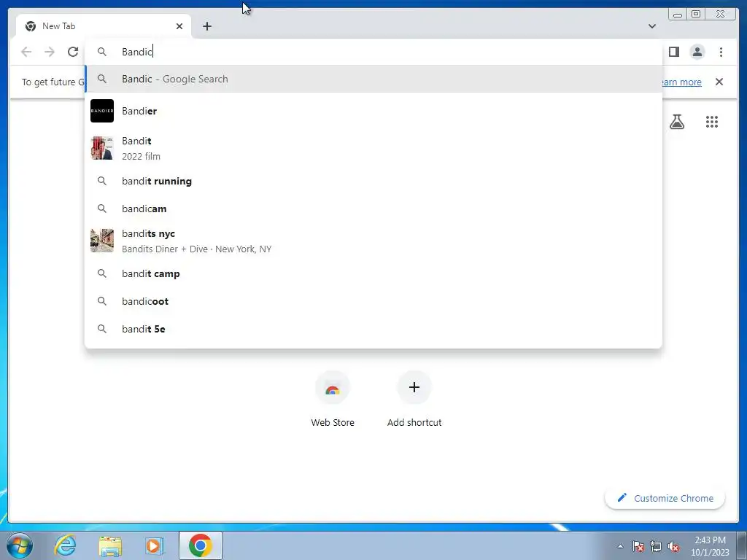Launch Internet Explorer from the taskbar
Screen dimensions: 747x560
point(65,545)
